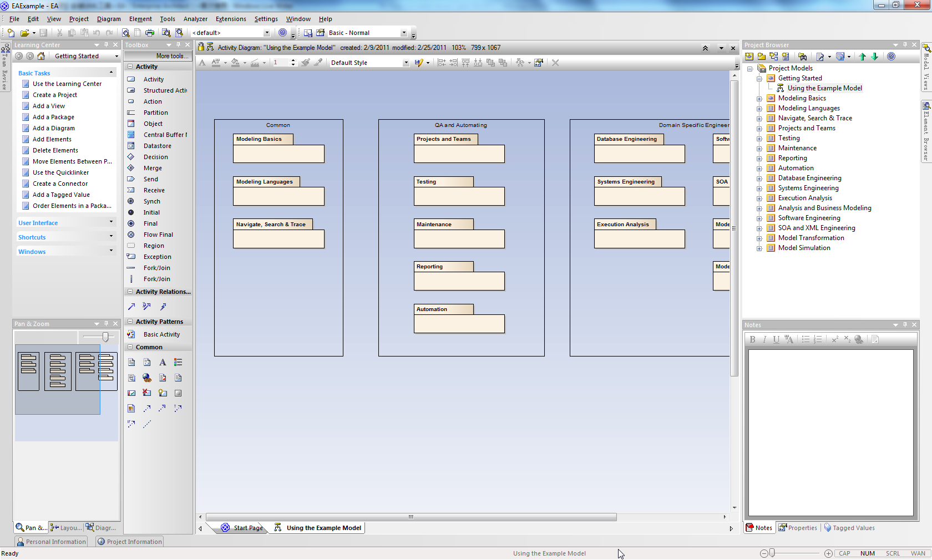Open the Add a Tagged Value task link
This screenshot has width=932, height=560.
click(x=61, y=195)
